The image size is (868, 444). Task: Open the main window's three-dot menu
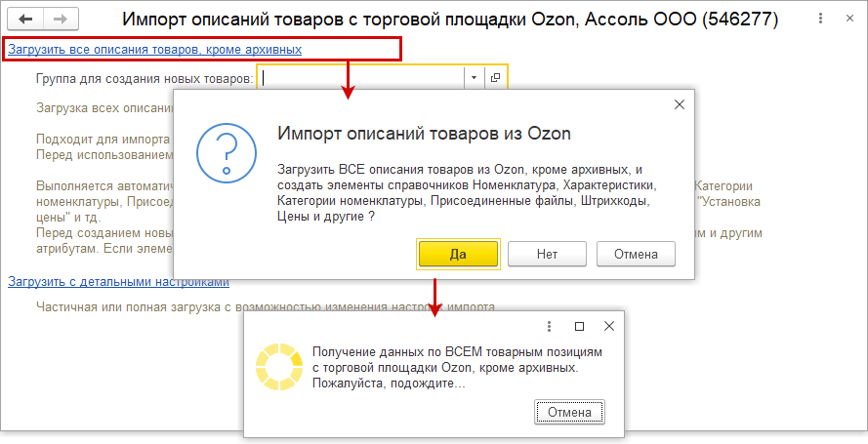point(820,19)
